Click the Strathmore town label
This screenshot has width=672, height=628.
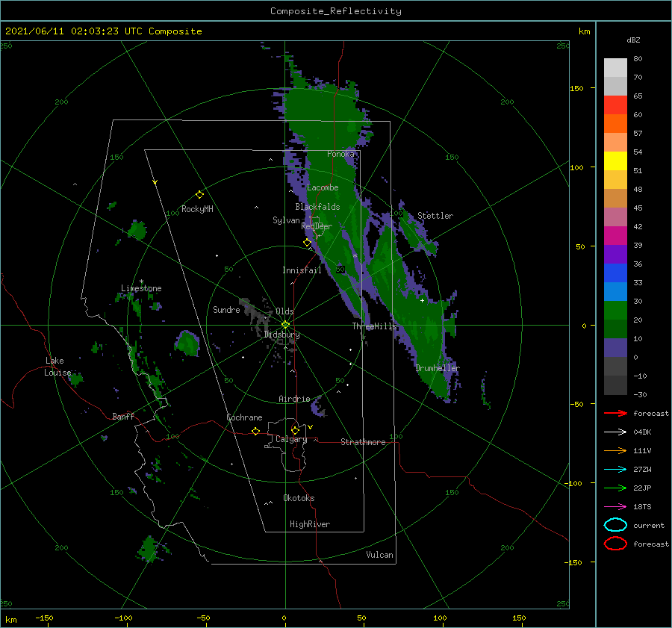[x=363, y=442]
